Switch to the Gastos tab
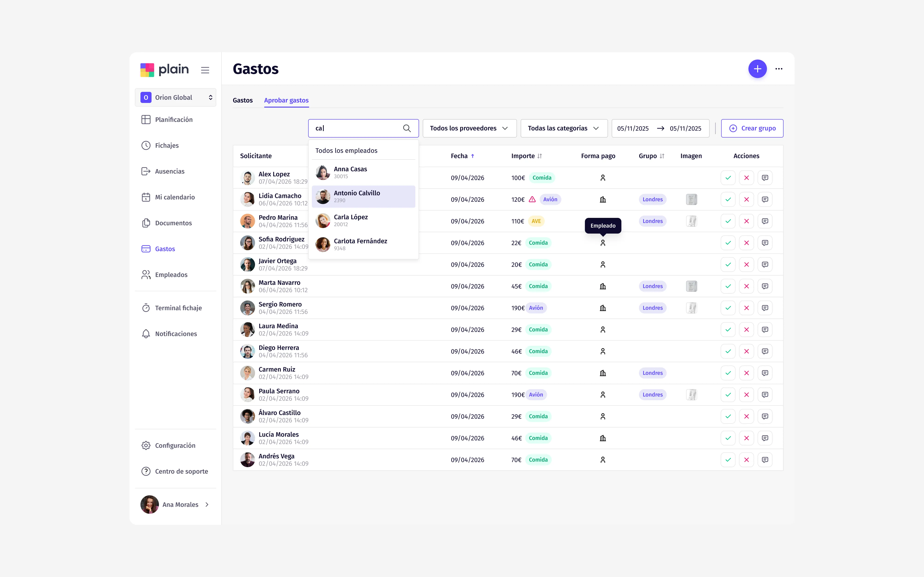 (x=243, y=100)
